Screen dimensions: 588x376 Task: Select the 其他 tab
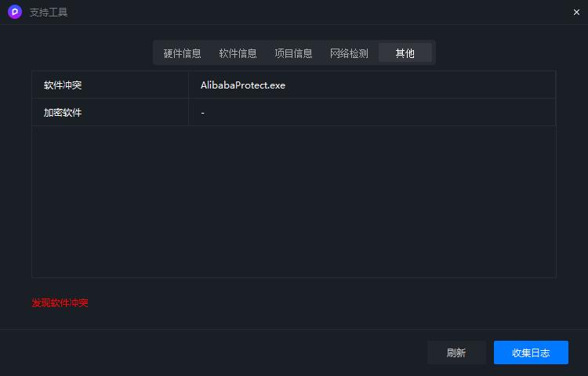coord(405,52)
